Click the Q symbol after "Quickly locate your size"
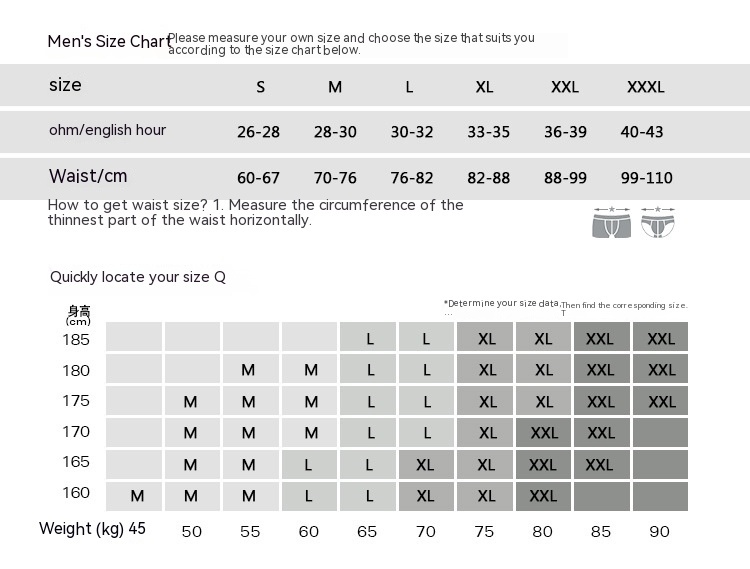The image size is (750, 569). (220, 277)
